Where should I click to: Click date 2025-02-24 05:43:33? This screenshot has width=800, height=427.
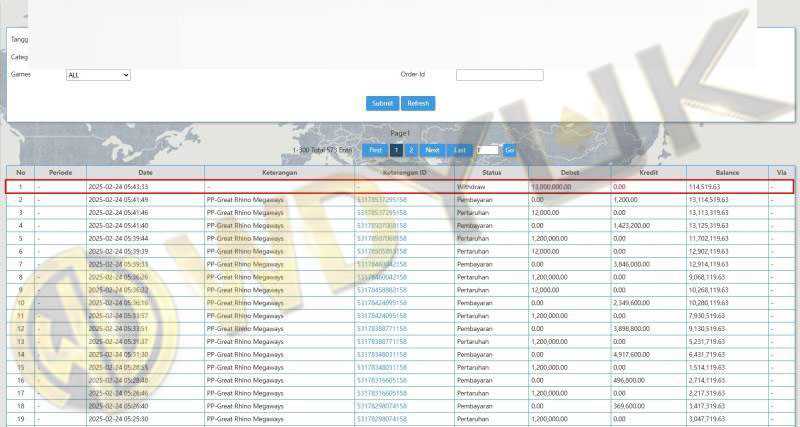118,187
